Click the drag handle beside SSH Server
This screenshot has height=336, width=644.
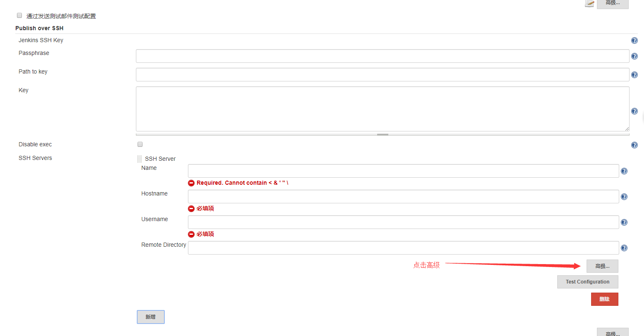139,158
